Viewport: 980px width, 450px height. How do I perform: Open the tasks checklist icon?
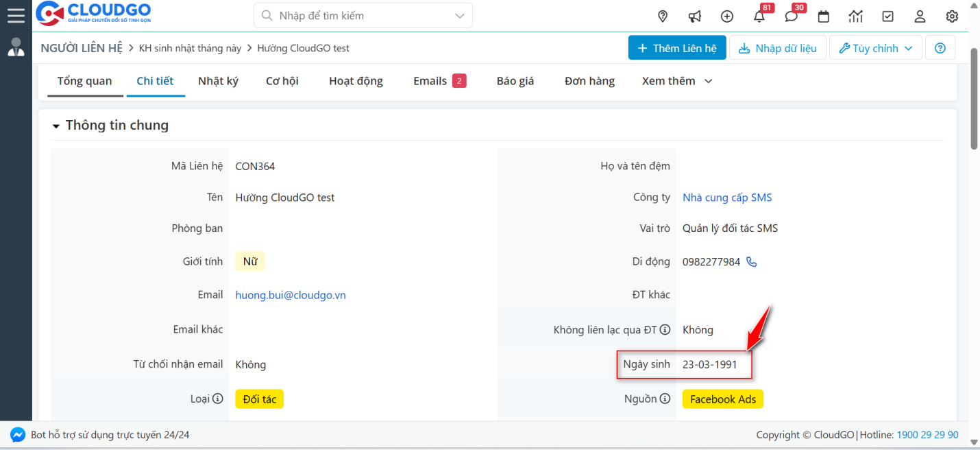[x=887, y=16]
